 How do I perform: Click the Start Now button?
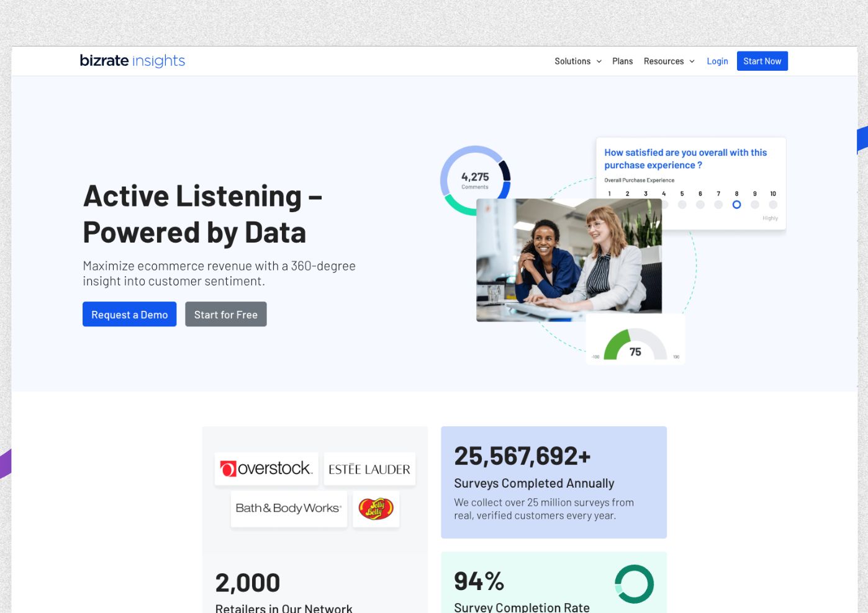pos(762,61)
